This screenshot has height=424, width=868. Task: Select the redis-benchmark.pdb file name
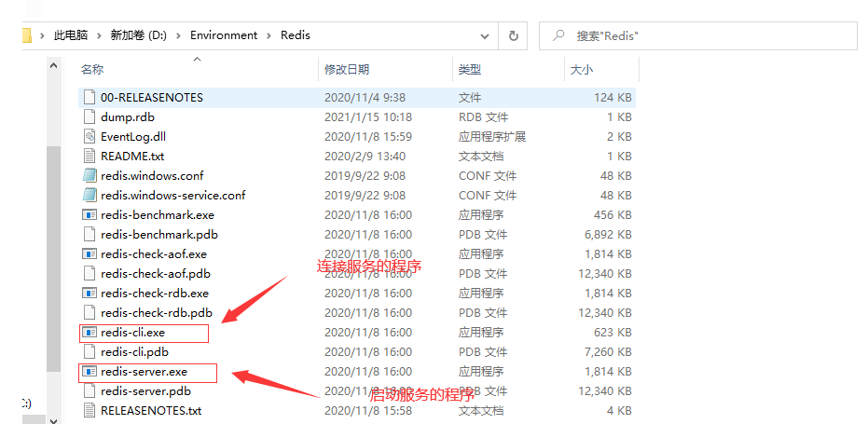pos(158,234)
